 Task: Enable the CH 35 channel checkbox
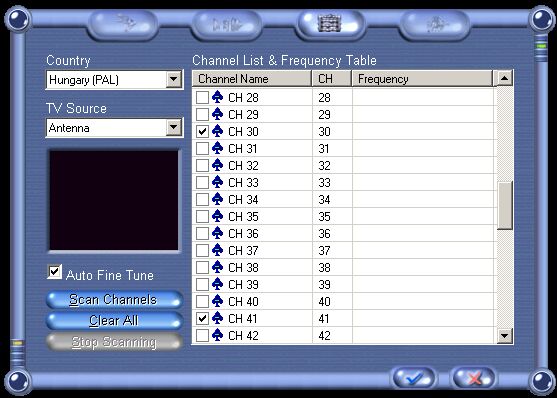point(202,216)
